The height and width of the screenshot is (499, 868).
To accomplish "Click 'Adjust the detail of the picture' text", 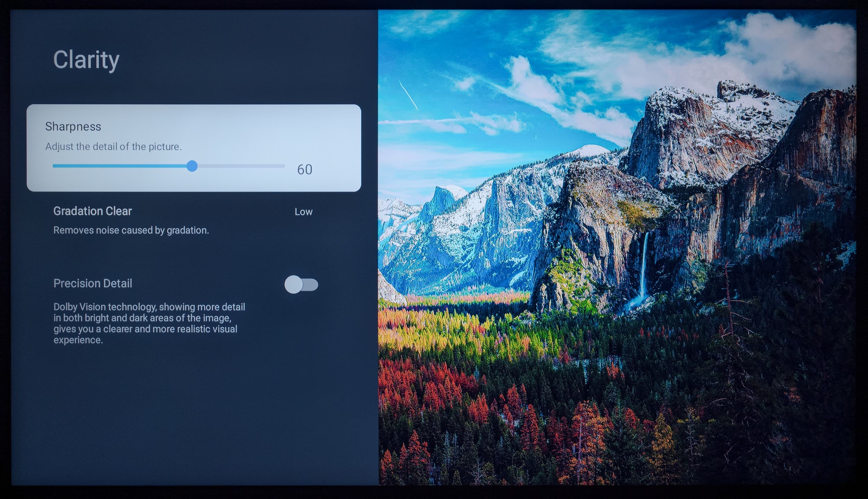I will point(113,147).
